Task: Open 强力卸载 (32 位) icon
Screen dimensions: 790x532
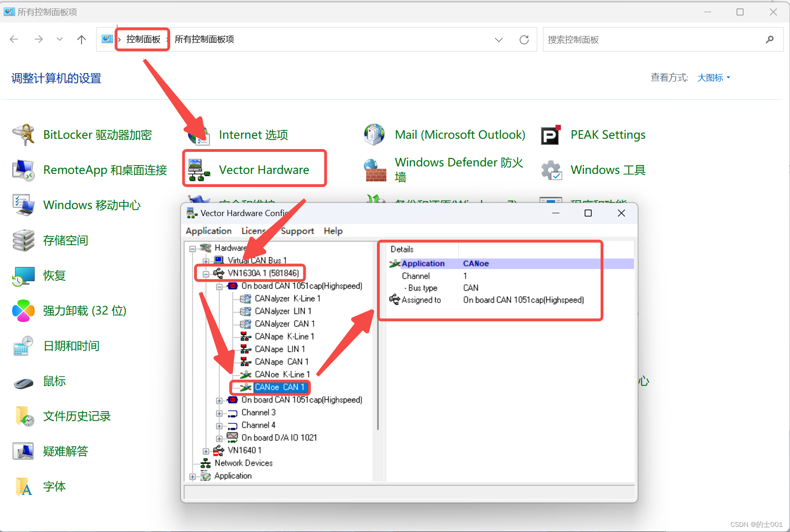Action: (23, 311)
